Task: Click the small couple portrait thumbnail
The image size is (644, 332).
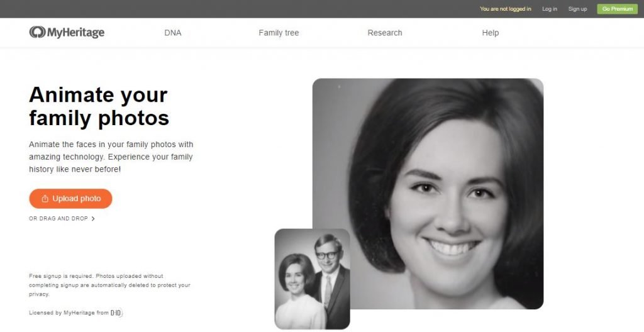Action: pyautogui.click(x=312, y=279)
